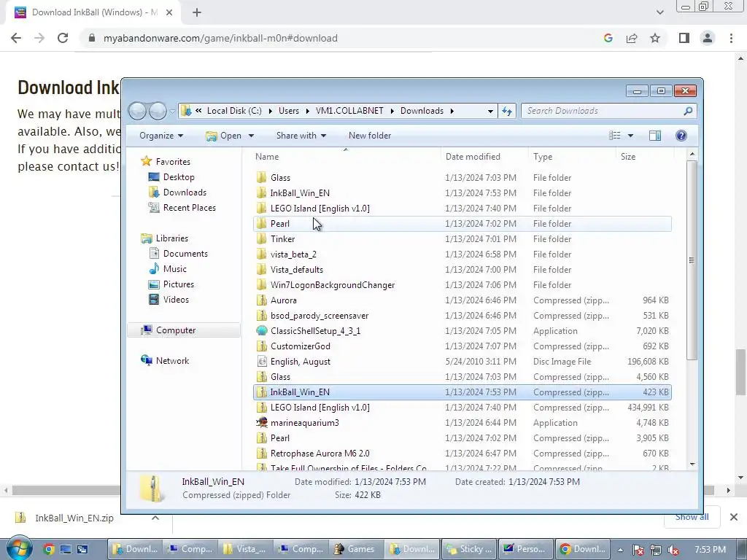Open Explorer help with question mark icon
The height and width of the screenshot is (560, 747).
point(681,136)
